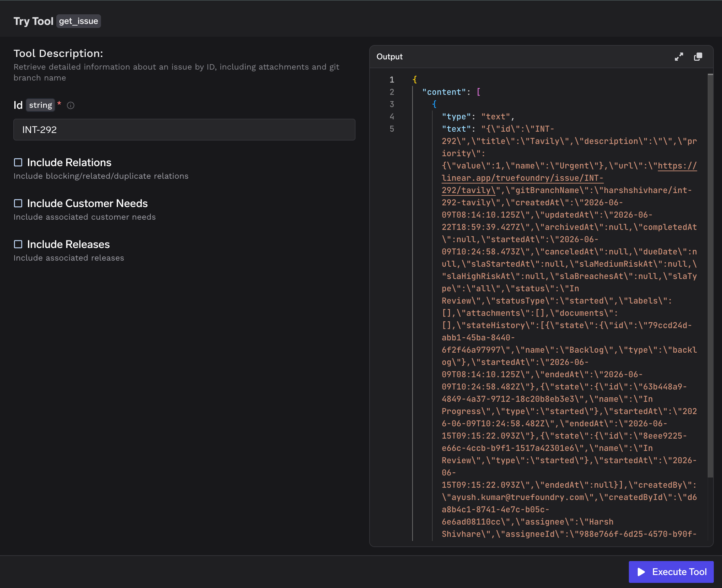Image resolution: width=722 pixels, height=588 pixels.
Task: Click line number 3 in the output gutter
Action: point(392,104)
